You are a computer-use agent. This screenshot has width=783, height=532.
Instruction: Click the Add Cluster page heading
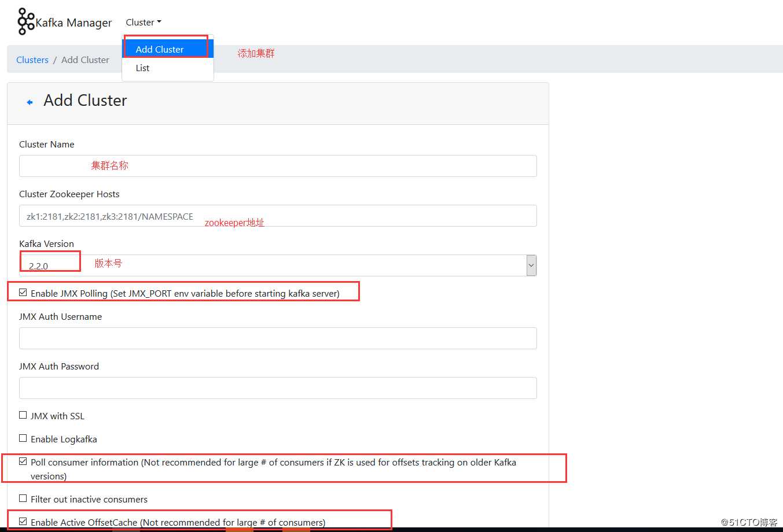coord(85,100)
